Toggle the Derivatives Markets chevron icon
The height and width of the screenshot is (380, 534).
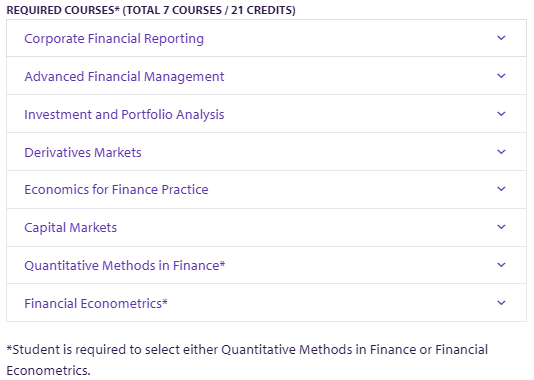501,152
